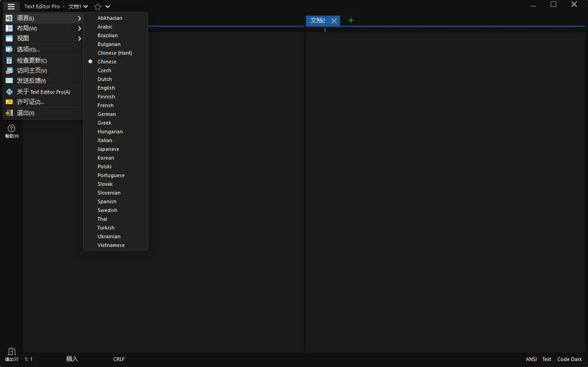The height and width of the screenshot is (367, 588).
Task: Open the 文档1 document dropdown arrow
Action: [x=85, y=7]
